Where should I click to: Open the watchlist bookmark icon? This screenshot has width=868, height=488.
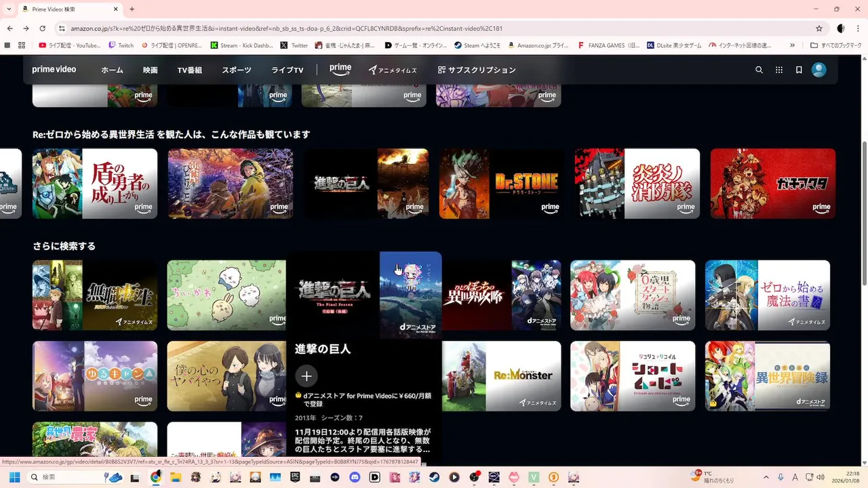pyautogui.click(x=799, y=70)
